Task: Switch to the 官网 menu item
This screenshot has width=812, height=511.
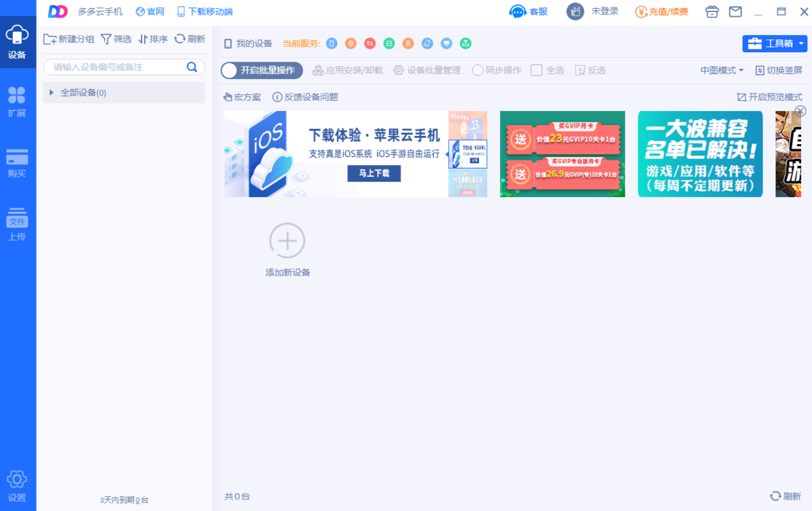Action: pyautogui.click(x=150, y=11)
